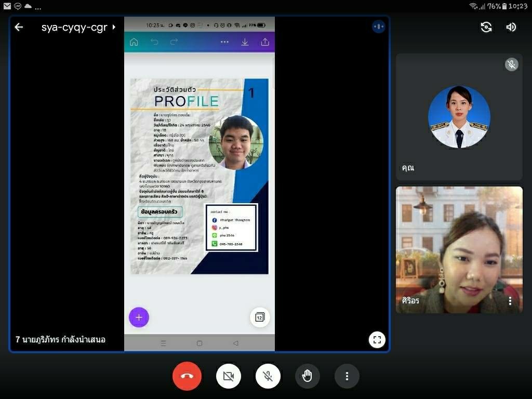Click the download icon in Canva toolbar
The width and height of the screenshot is (532, 399).
coord(245,42)
